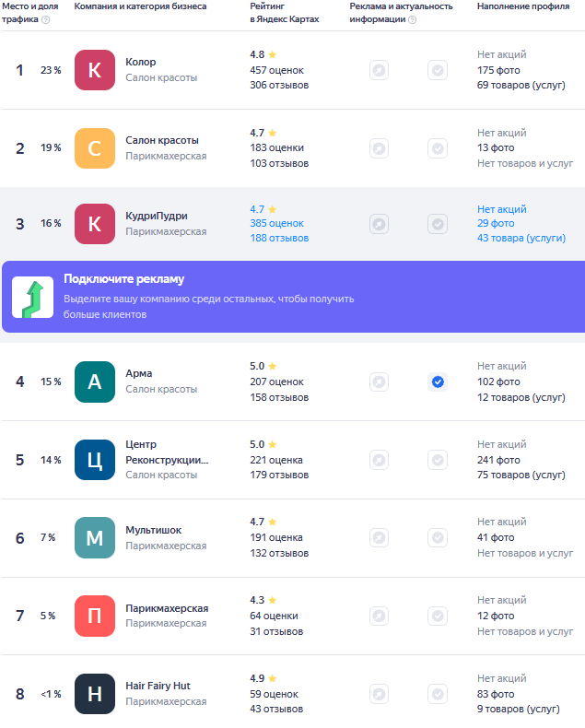Open the '43 товара (услуги)' link
The image size is (585, 728).
(521, 238)
